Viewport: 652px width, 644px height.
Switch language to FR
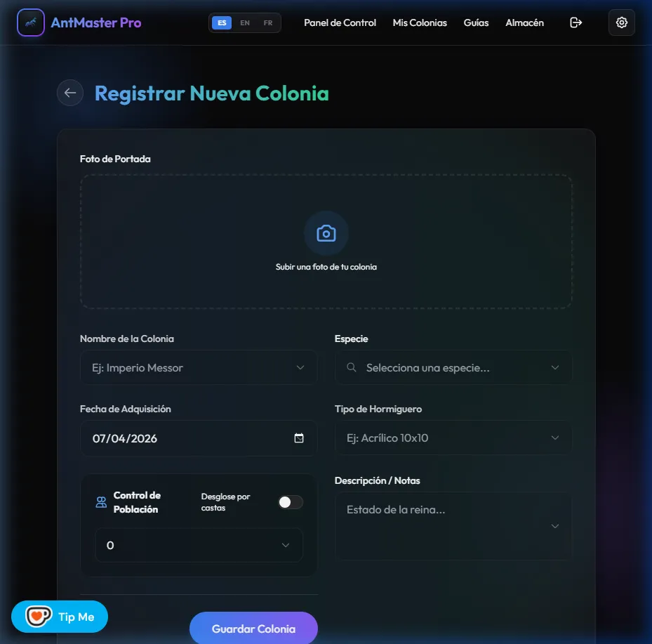(268, 22)
